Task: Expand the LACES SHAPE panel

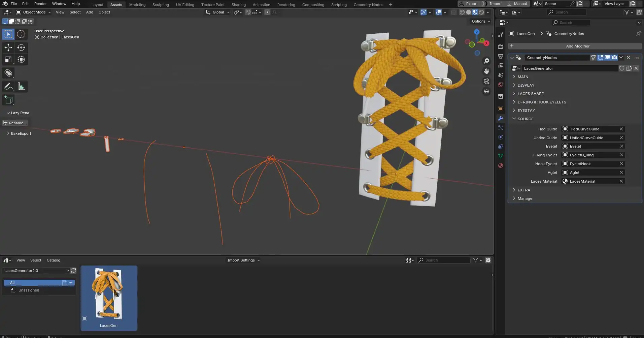Action: click(x=531, y=94)
